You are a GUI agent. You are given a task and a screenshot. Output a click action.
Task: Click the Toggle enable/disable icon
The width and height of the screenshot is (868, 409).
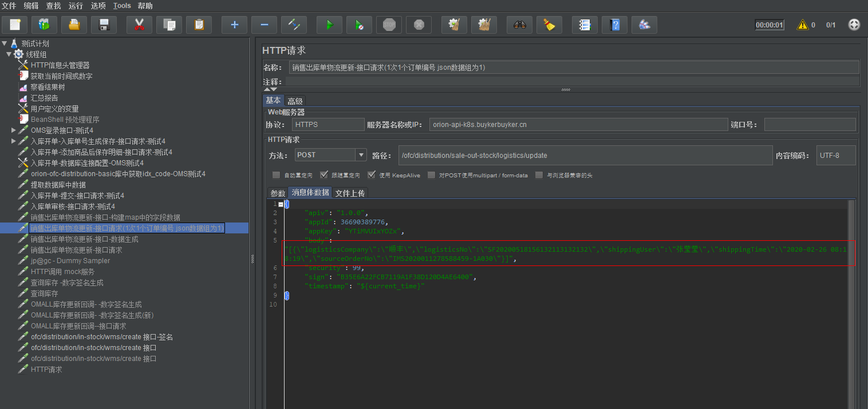point(294,25)
